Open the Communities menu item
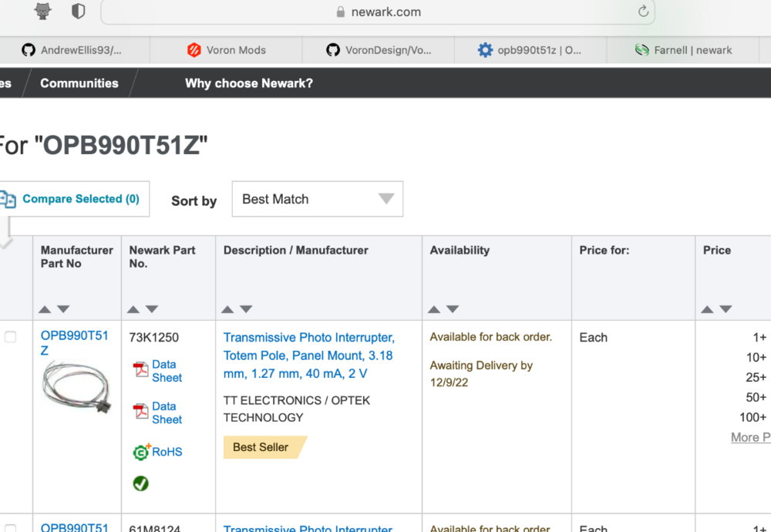 [79, 83]
